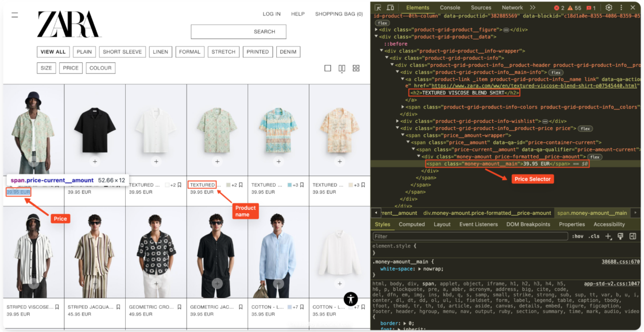The width and height of the screenshot is (644, 332).
Task: Toggle the computed styles sidebar icon
Action: (x=632, y=236)
